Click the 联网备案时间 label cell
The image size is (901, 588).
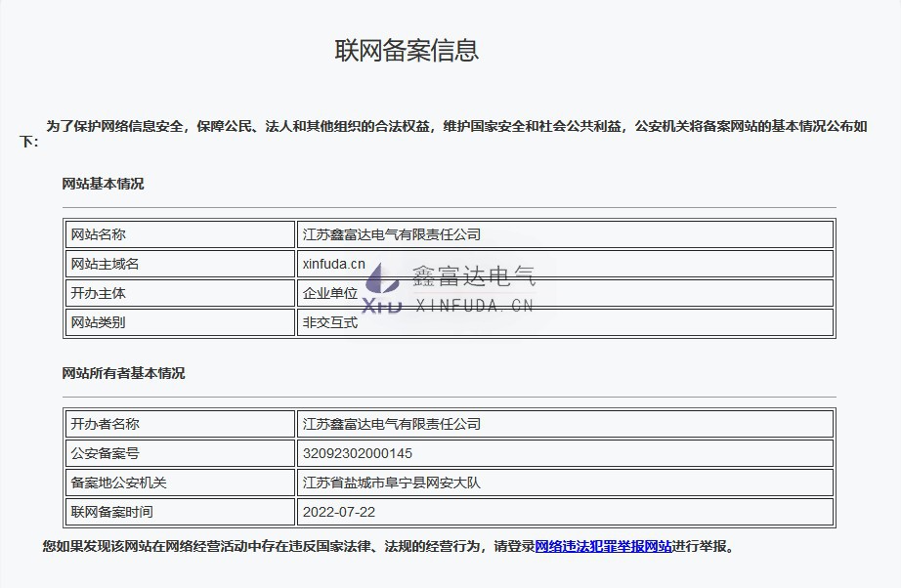181,512
